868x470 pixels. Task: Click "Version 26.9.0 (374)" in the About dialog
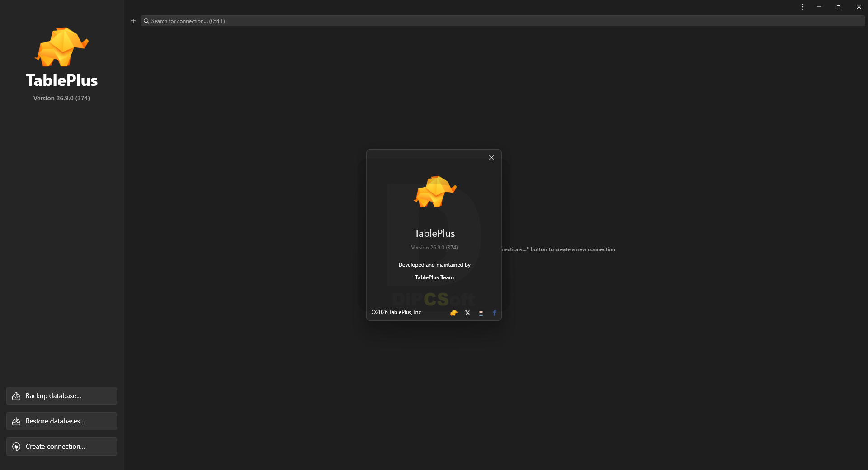434,248
